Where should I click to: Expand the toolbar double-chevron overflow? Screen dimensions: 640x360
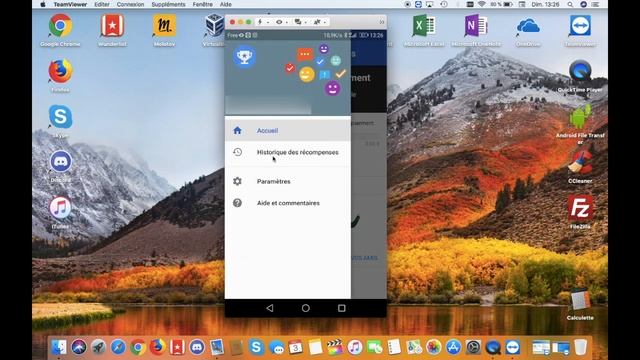382,22
